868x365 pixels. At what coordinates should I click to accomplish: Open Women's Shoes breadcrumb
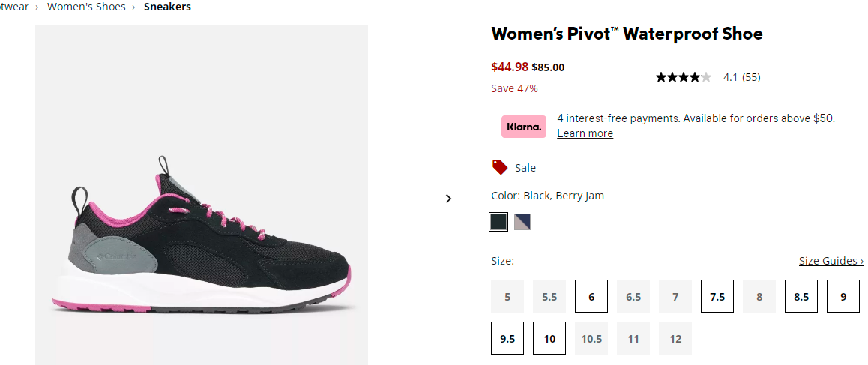pyautogui.click(x=86, y=7)
